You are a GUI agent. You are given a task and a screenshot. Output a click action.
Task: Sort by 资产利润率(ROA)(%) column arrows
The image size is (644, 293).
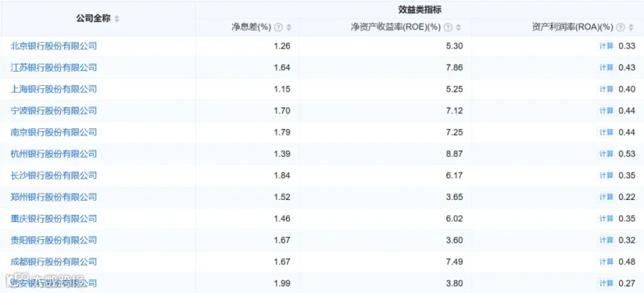(x=631, y=27)
